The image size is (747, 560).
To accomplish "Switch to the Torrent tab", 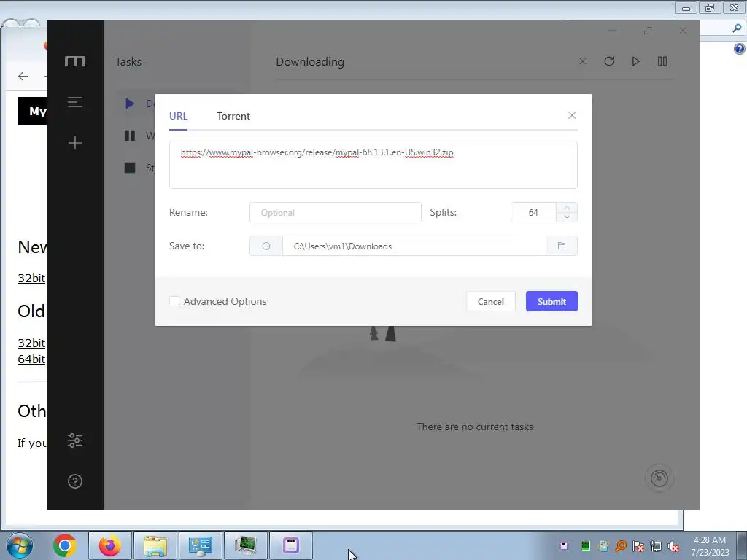I will coord(233,116).
